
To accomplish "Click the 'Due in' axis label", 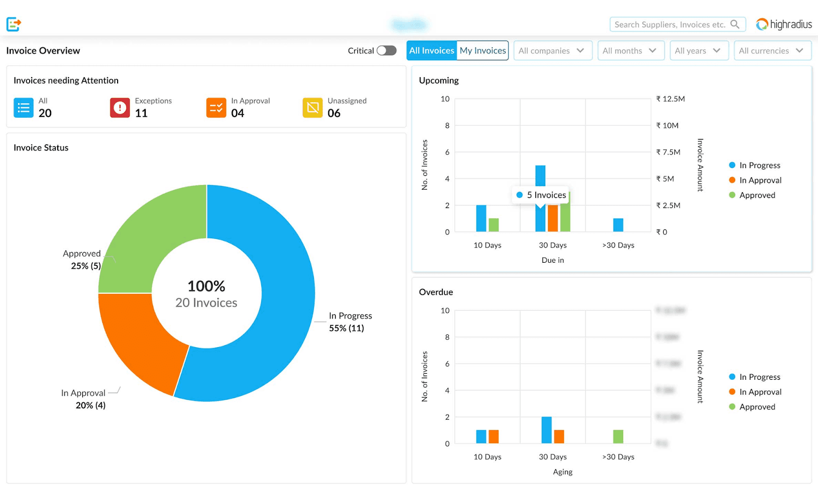I will pos(553,260).
